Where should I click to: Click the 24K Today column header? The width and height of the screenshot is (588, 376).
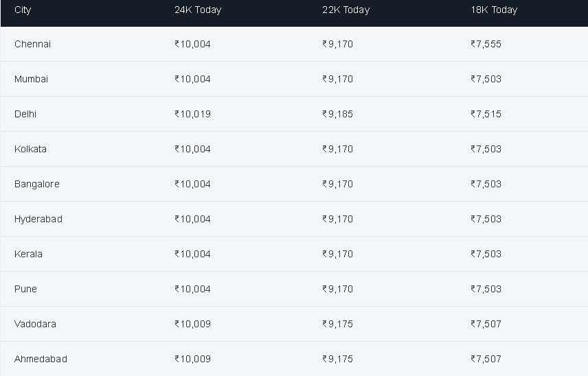point(198,10)
